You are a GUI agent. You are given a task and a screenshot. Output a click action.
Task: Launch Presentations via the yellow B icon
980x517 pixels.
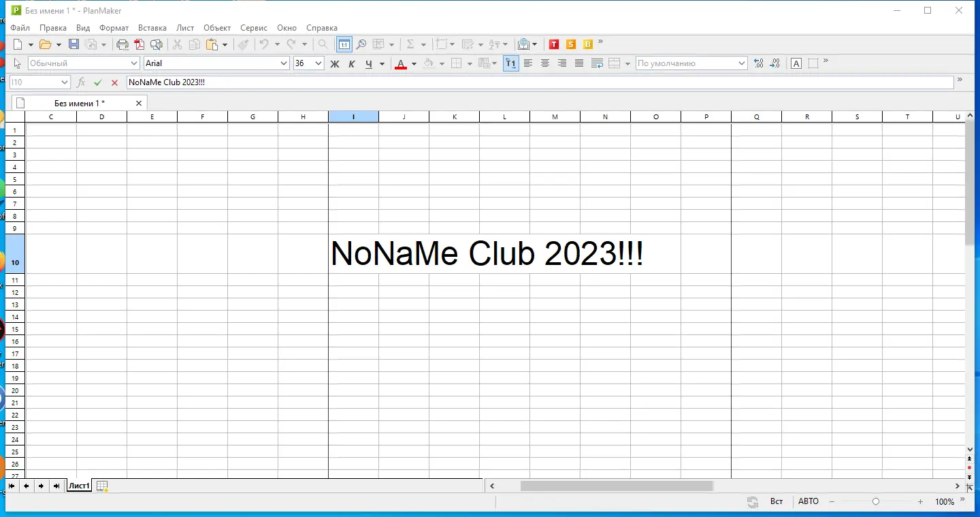pyautogui.click(x=588, y=44)
